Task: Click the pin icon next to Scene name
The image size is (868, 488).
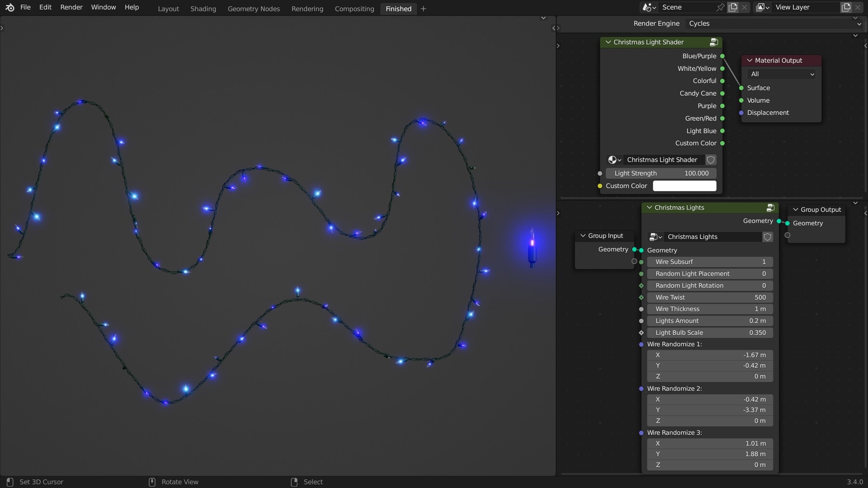Action: 720,7
